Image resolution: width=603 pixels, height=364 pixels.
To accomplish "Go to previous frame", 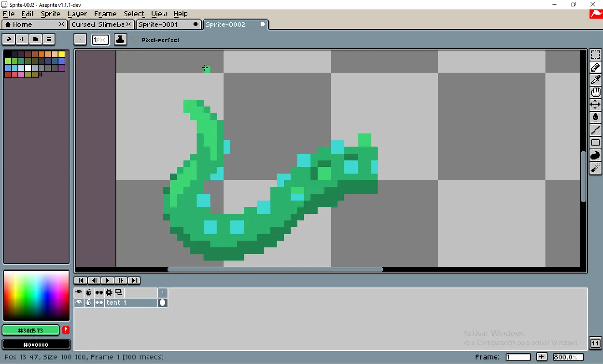I will click(x=94, y=280).
